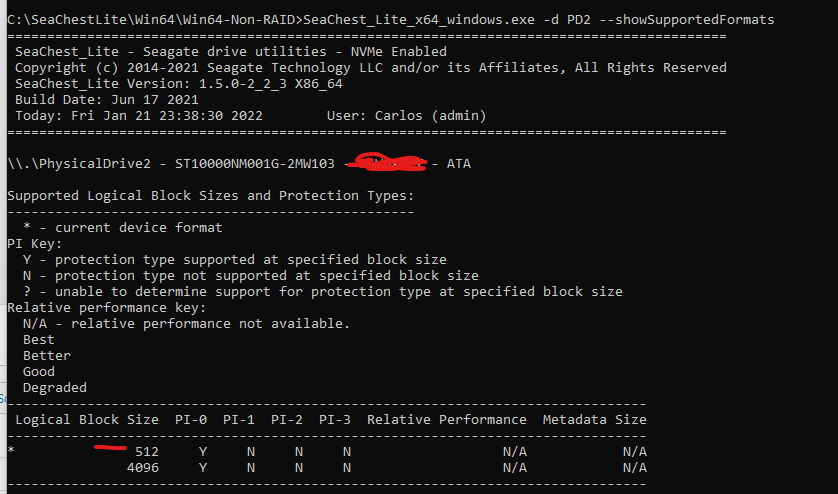Click the PI-1 column header
This screenshot has width=838, height=494.
pyautogui.click(x=238, y=420)
